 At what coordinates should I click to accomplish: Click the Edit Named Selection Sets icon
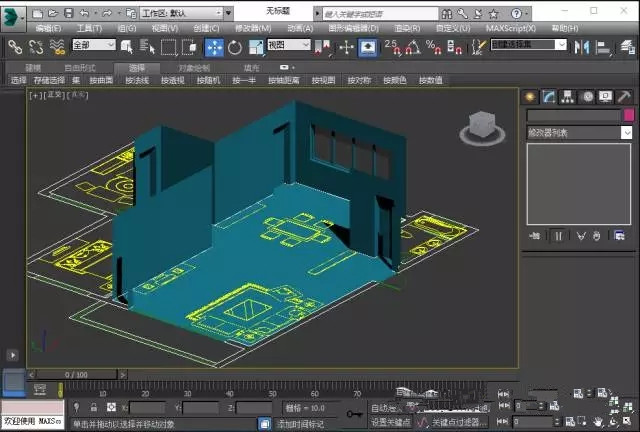tap(479, 47)
